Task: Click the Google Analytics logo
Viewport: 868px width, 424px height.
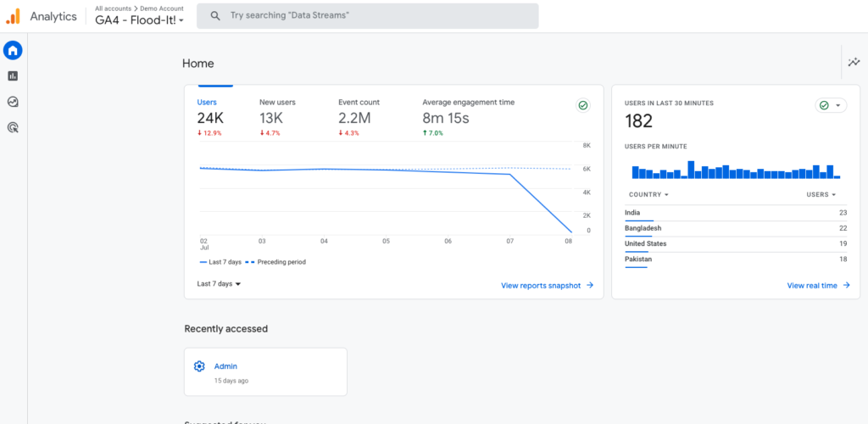Action: tap(13, 16)
